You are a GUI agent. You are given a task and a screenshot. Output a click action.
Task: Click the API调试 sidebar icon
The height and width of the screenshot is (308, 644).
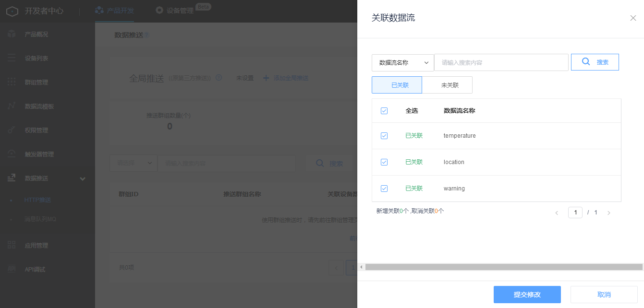click(x=12, y=269)
